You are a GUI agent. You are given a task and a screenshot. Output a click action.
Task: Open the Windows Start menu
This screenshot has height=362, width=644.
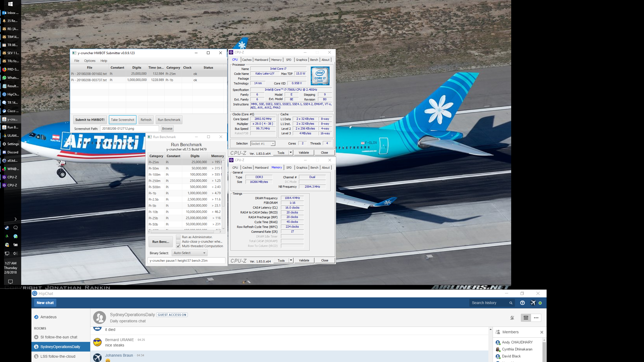(x=10, y=4)
